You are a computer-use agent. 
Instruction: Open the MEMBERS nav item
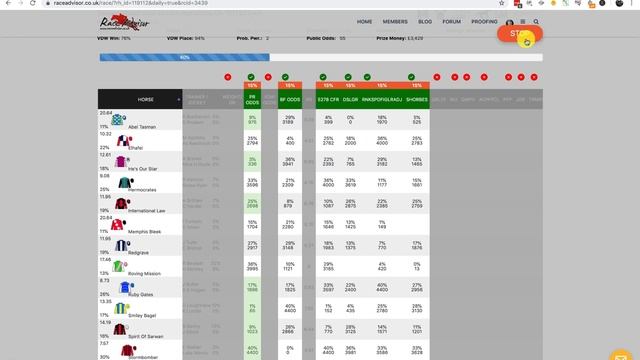click(x=395, y=22)
